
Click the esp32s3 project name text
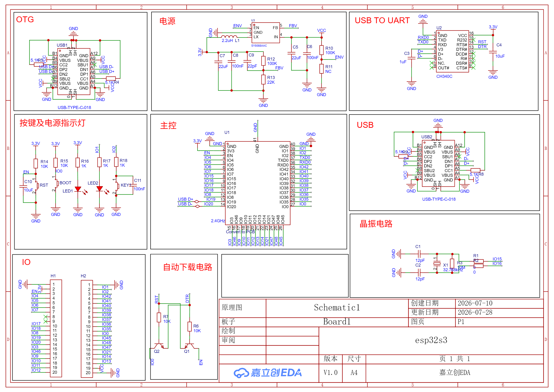pyautogui.click(x=431, y=340)
